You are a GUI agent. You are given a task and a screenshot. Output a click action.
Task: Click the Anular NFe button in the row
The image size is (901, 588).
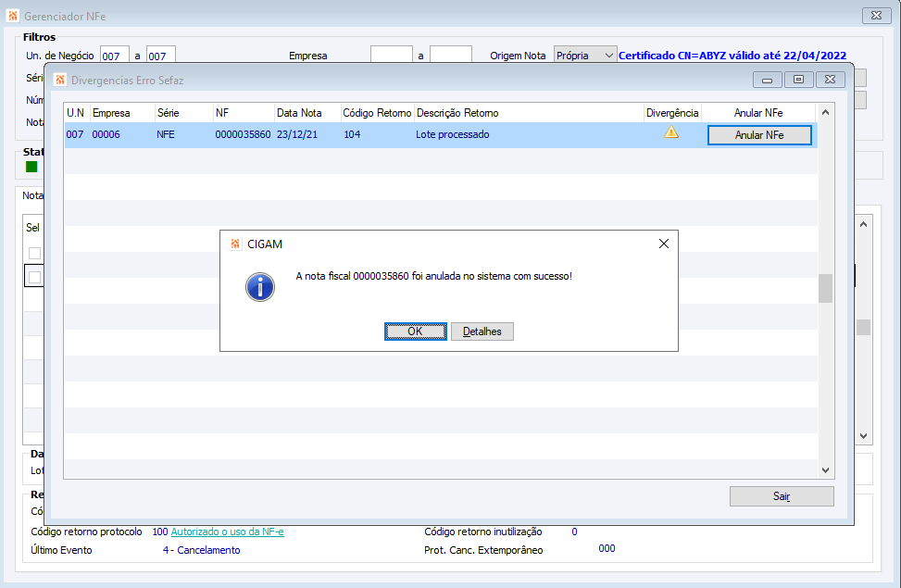pyautogui.click(x=759, y=135)
